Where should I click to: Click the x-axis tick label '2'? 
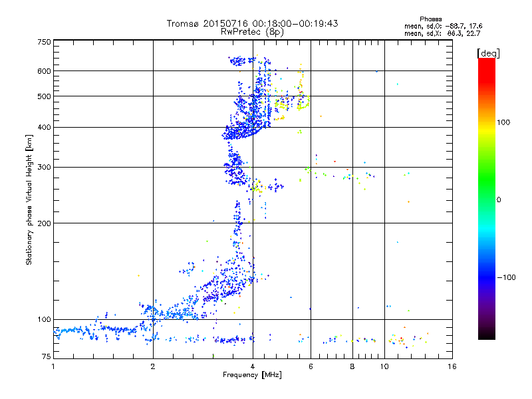tap(153, 366)
